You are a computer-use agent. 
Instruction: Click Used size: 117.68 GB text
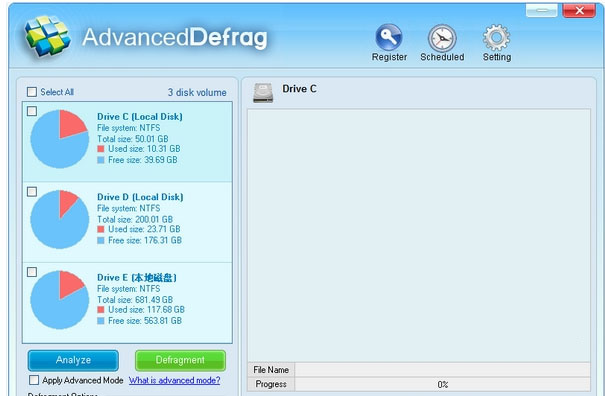coord(146,310)
